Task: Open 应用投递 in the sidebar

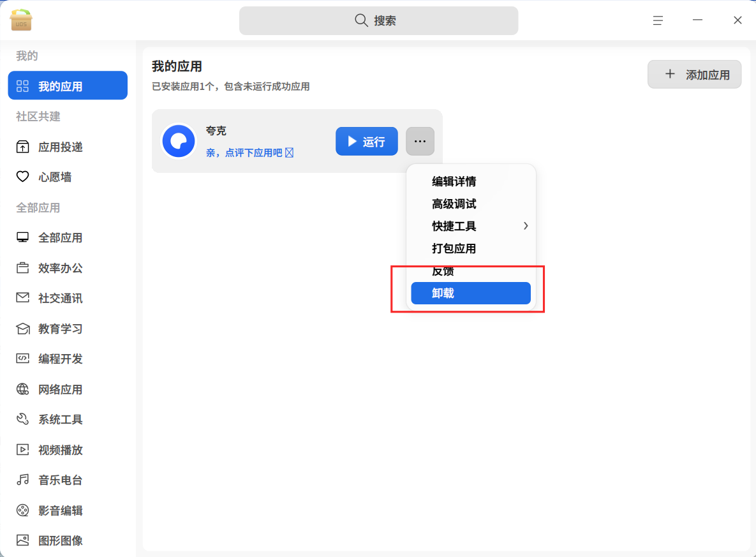Action: pyautogui.click(x=68, y=147)
